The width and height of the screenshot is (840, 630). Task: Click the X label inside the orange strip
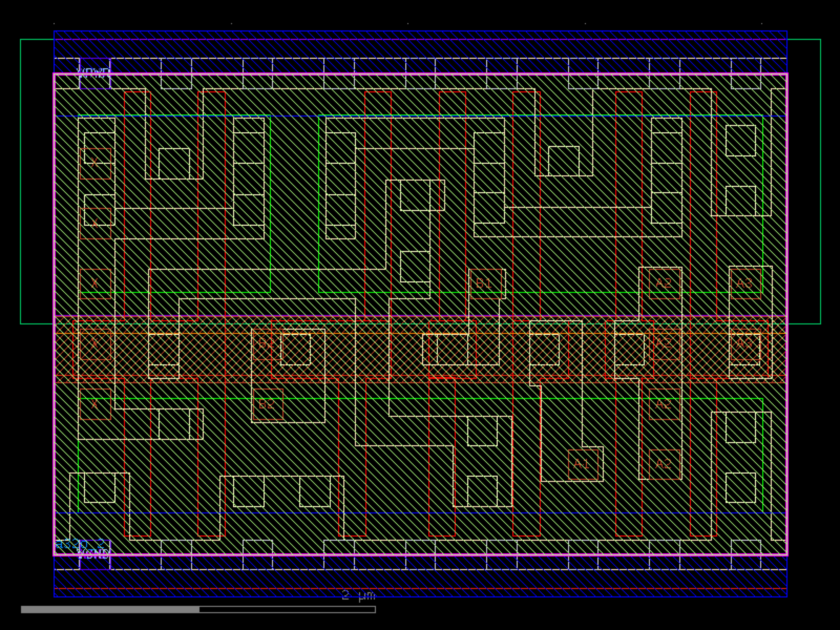pyautogui.click(x=95, y=344)
